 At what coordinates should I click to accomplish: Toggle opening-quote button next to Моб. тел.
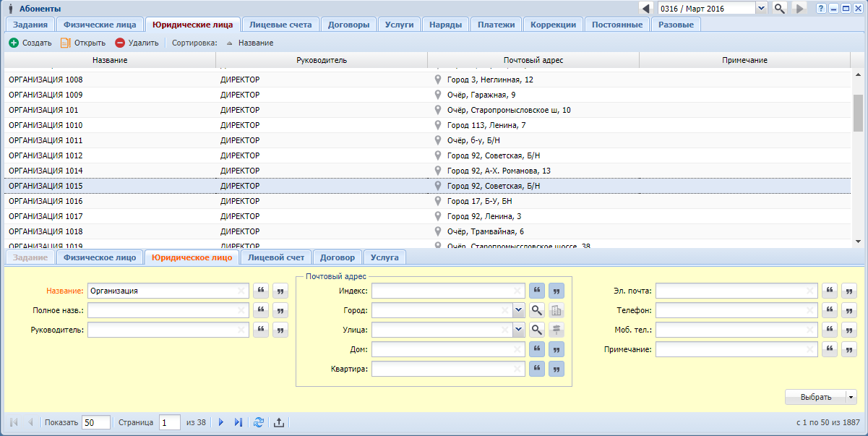(x=830, y=330)
